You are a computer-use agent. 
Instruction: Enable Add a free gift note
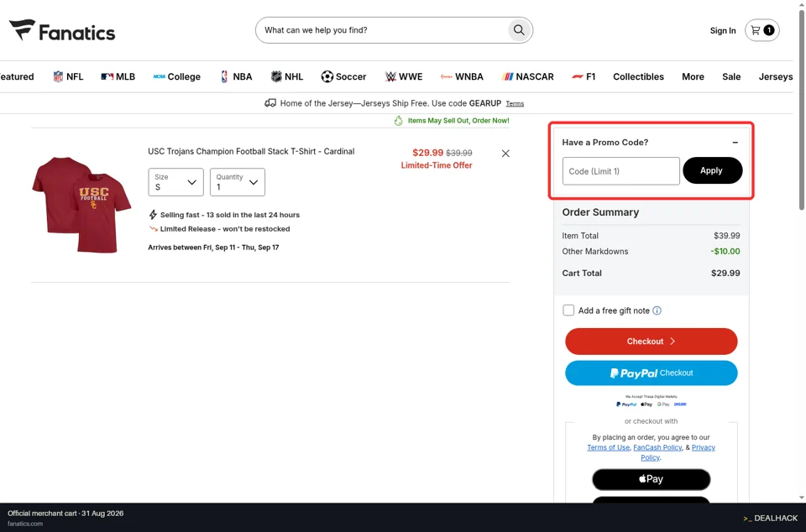(x=568, y=310)
